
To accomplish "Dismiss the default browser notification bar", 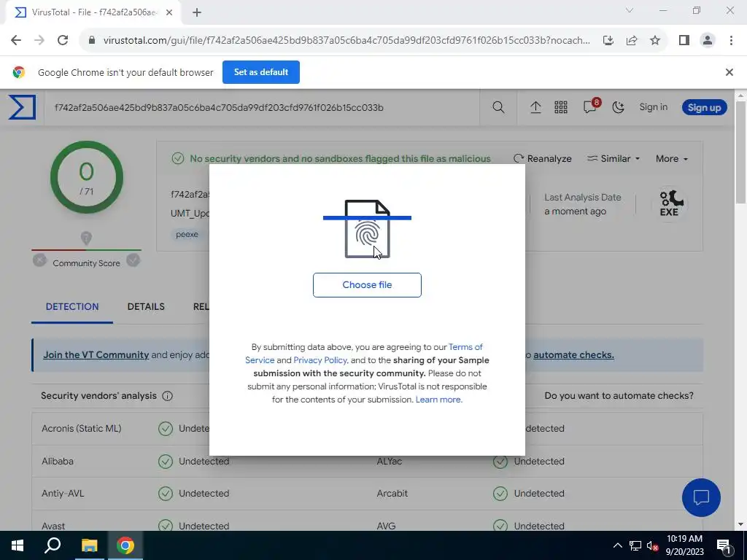I will 729,72.
